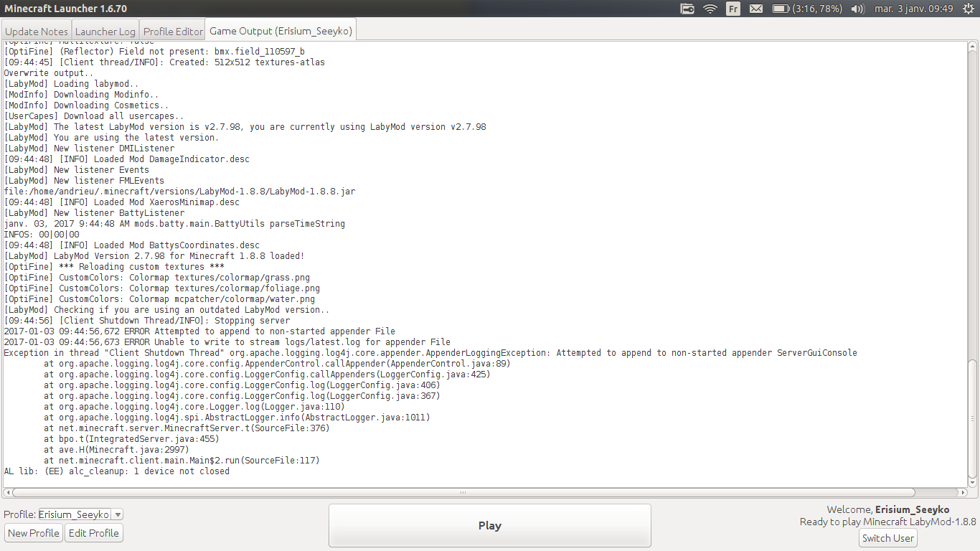Click 'Created: 512x512 textures-atlas' log line

[164, 62]
